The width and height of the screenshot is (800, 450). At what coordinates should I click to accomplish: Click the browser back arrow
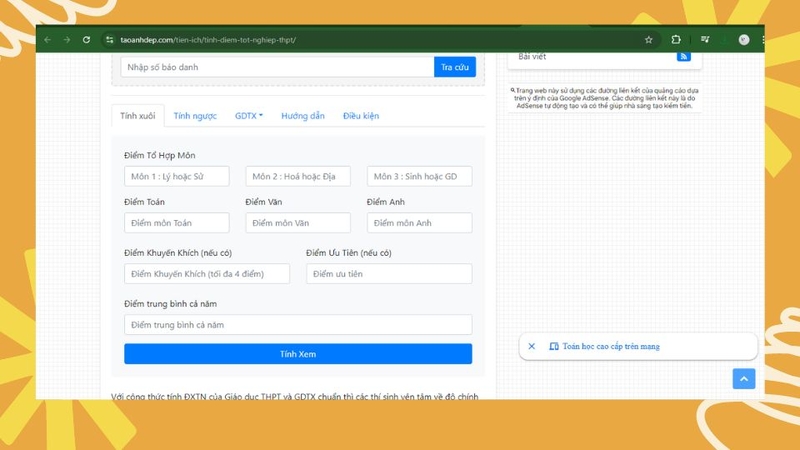(47, 40)
